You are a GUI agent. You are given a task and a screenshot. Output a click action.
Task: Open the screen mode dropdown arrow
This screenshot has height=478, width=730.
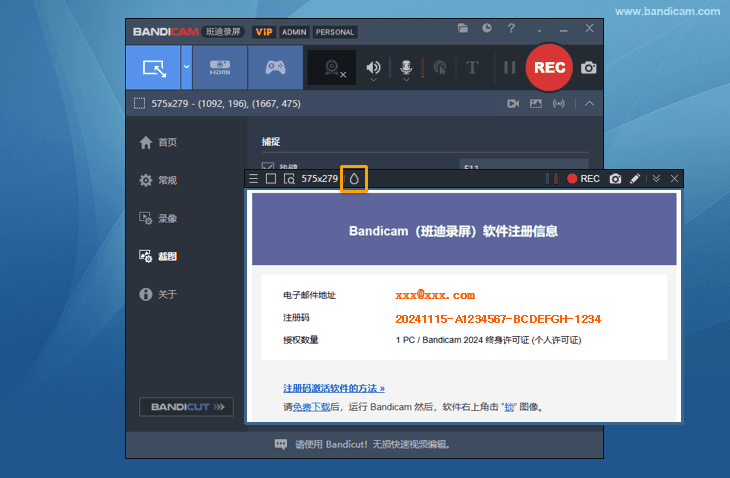(186, 67)
